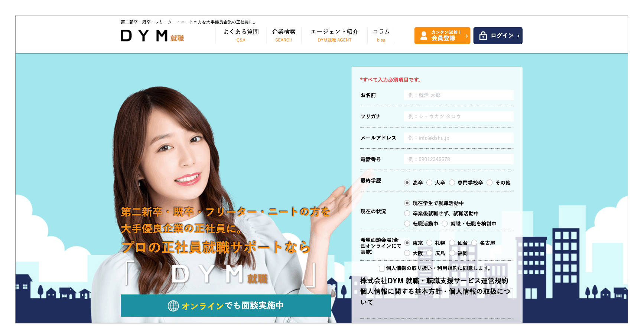Click the navy ログイン button
The height and width of the screenshot is (336, 644).
pyautogui.click(x=498, y=36)
